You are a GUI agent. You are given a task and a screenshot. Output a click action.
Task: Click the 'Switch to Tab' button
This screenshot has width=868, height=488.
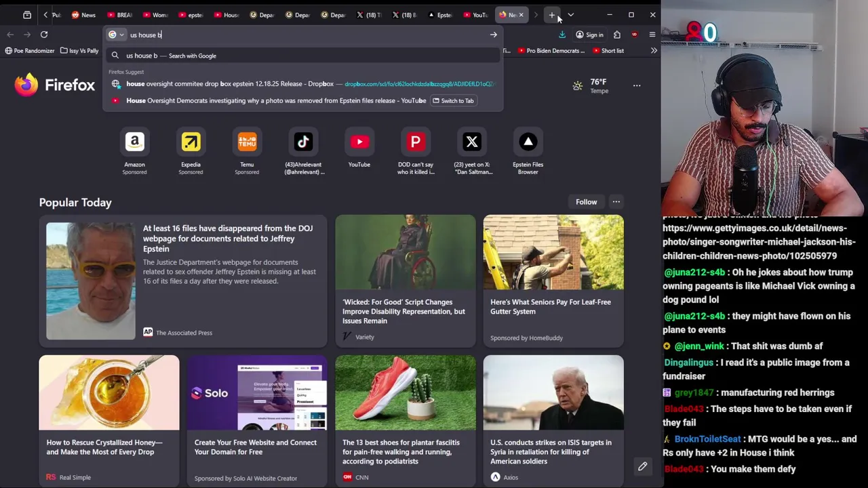[454, 101]
